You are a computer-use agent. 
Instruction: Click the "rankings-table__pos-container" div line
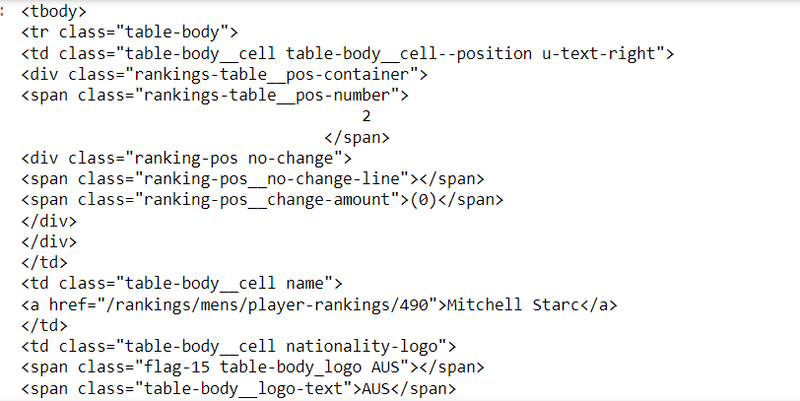pos(224,74)
